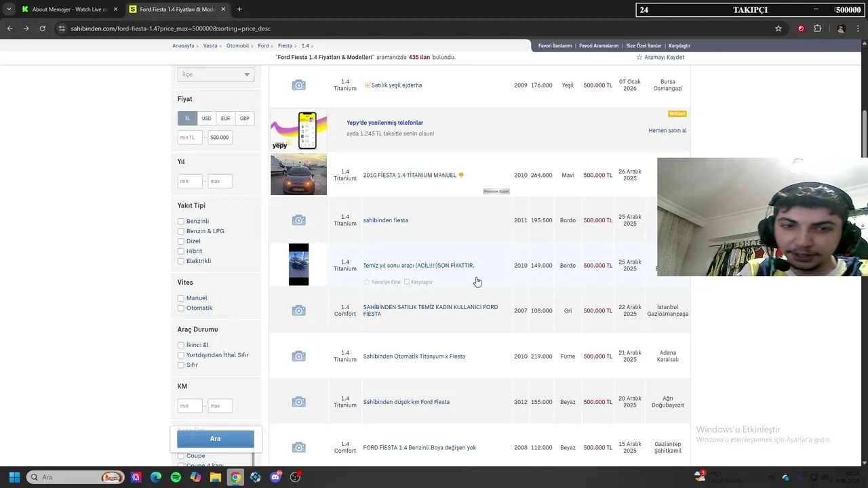Screen dimensions: 868x488
Task: Check the Yurtdışından İthal Sıfır box
Action: (180, 355)
